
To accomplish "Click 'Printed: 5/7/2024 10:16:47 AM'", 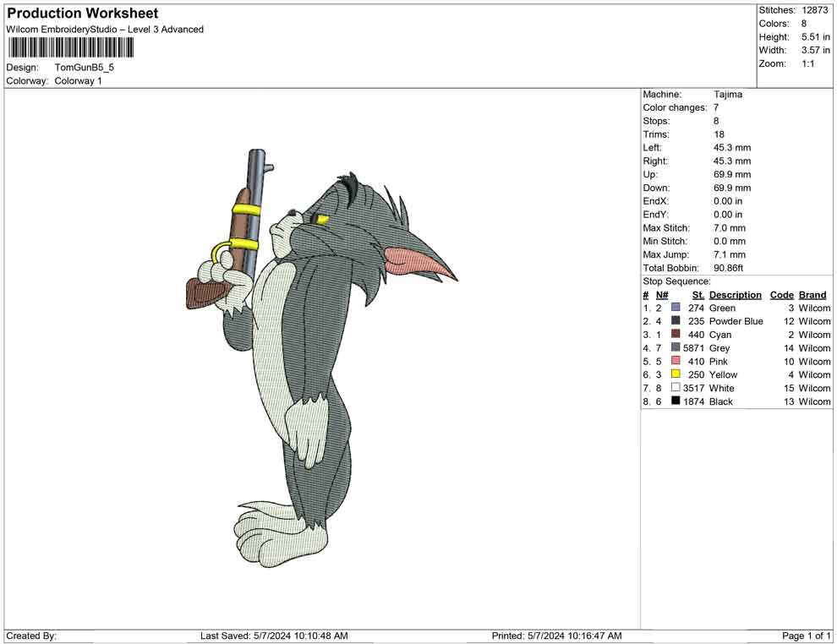I will click(x=557, y=636).
